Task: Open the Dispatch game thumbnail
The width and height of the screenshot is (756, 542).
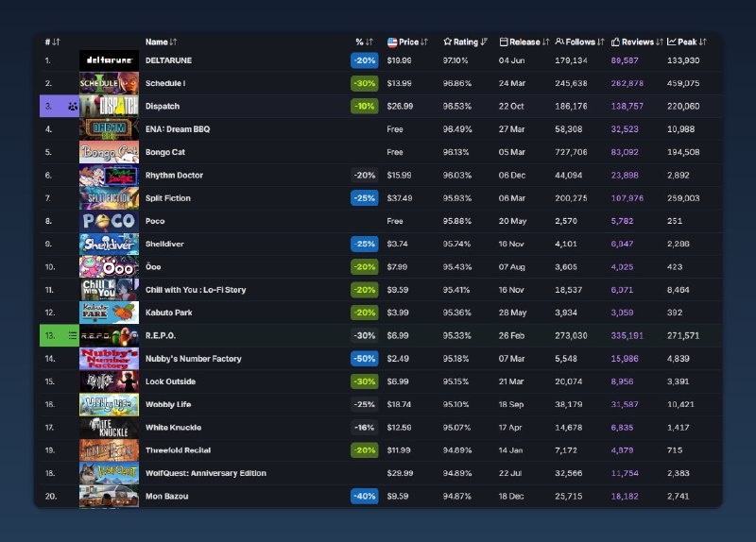Action: click(x=109, y=106)
